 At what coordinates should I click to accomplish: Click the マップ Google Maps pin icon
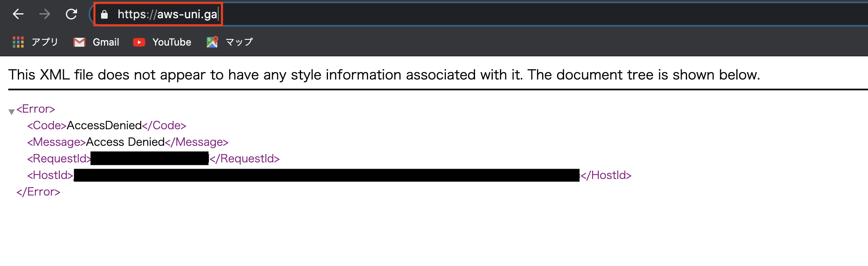click(x=212, y=41)
